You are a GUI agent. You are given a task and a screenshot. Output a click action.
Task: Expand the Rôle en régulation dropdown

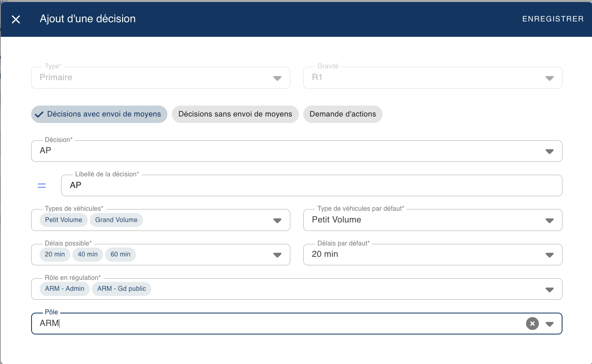549,290
